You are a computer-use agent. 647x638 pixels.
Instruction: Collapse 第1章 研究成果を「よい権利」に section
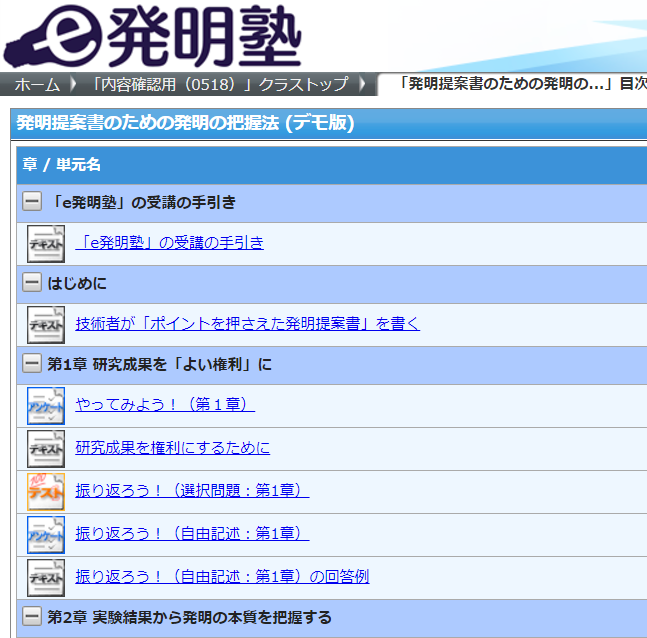(32, 364)
